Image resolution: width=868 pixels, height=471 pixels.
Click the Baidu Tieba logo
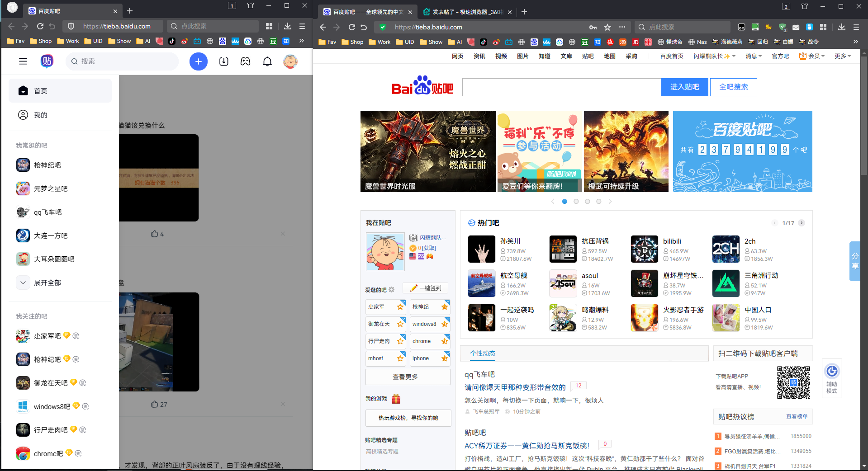[423, 87]
